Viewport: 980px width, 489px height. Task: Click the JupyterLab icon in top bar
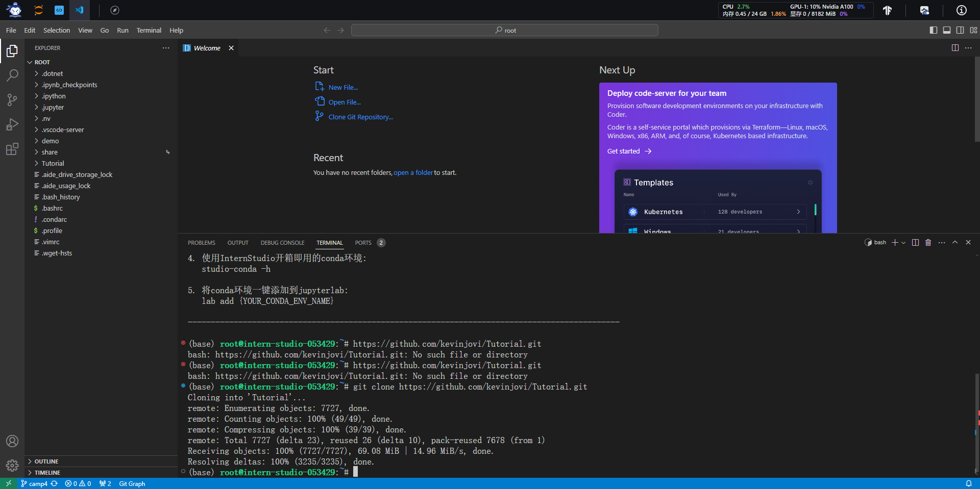click(38, 10)
